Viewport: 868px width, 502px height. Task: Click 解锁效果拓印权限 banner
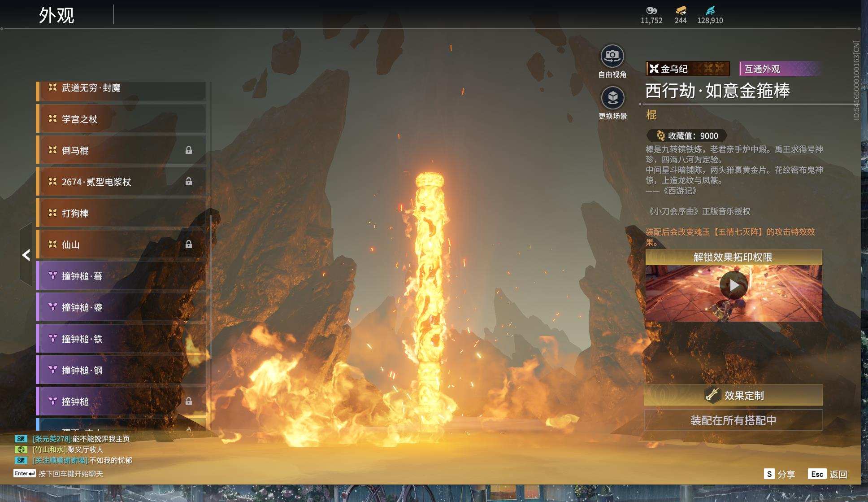click(733, 257)
